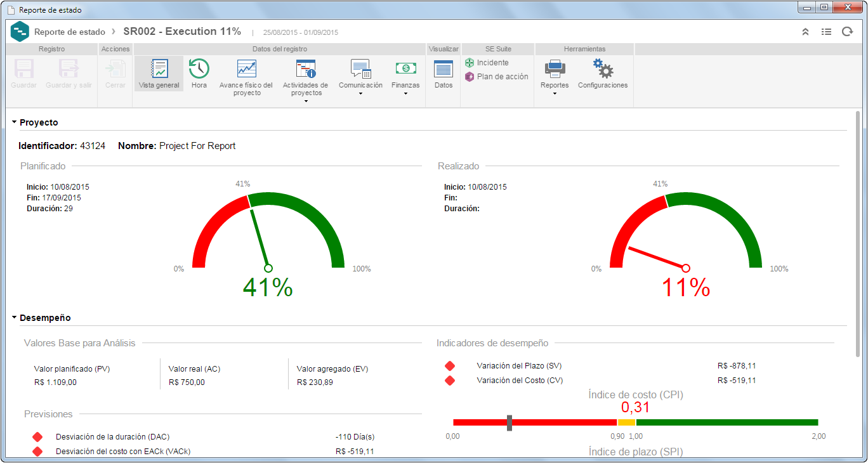Viewport: 868px width, 463px height.
Task: Click the Guardar save icon
Action: point(23,68)
